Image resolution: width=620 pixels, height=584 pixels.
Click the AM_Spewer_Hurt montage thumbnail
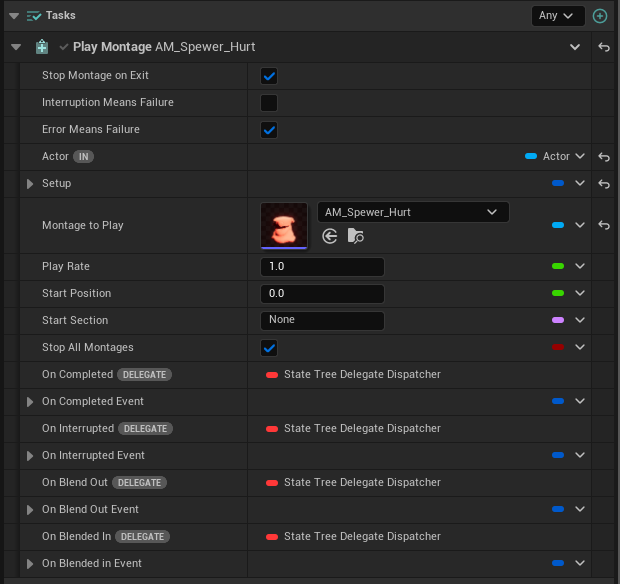284,226
